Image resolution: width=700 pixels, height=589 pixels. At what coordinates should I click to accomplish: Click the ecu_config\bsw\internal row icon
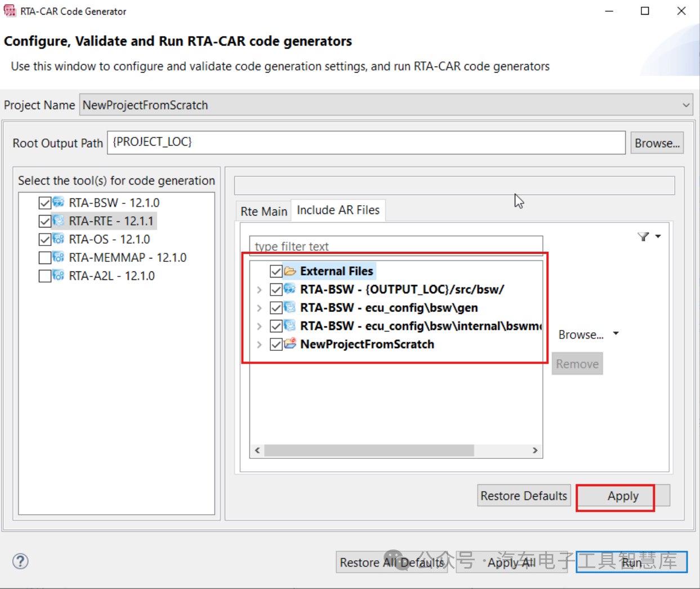click(290, 325)
